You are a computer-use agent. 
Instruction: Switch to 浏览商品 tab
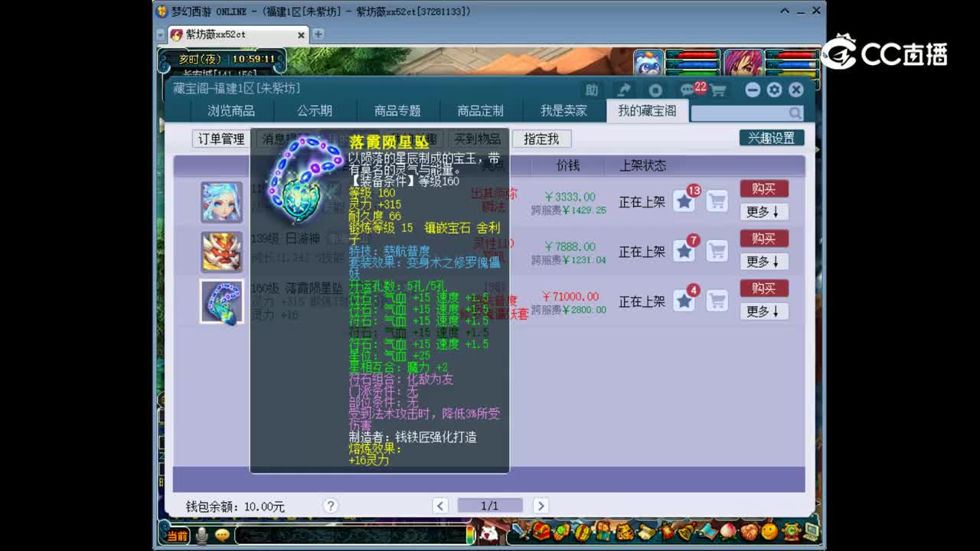coord(231,111)
